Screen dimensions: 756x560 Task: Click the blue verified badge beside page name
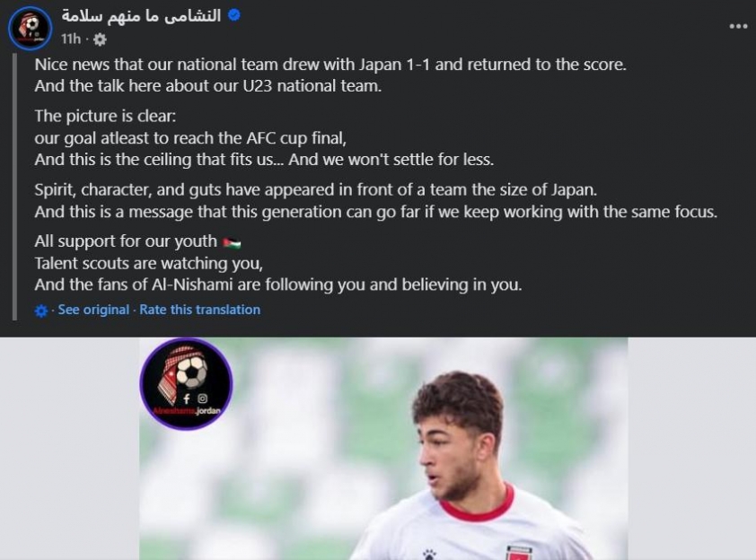click(x=233, y=15)
